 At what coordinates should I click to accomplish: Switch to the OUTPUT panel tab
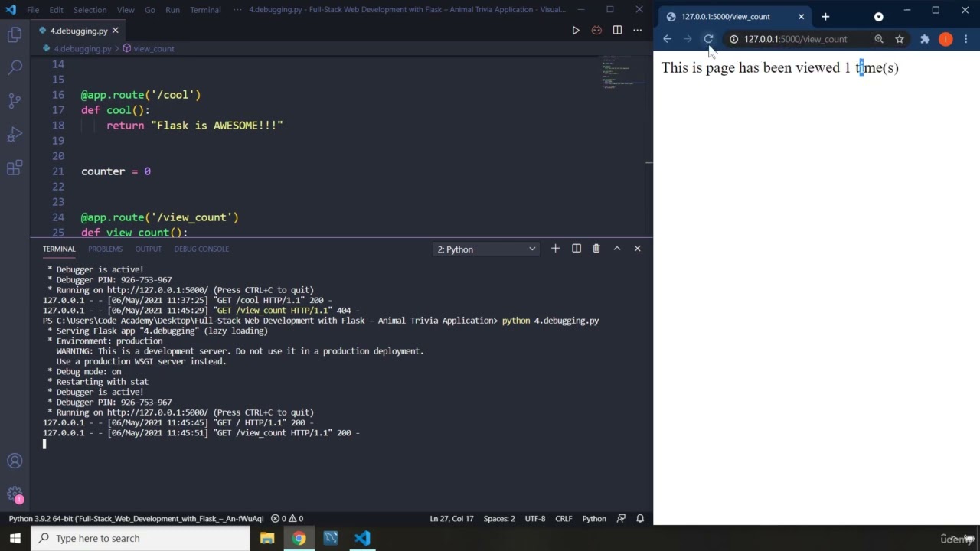(148, 249)
